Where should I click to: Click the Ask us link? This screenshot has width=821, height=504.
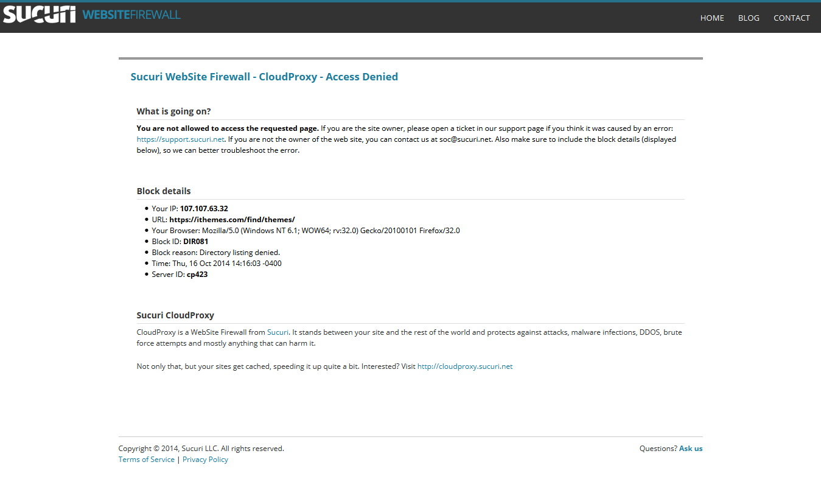click(x=691, y=449)
